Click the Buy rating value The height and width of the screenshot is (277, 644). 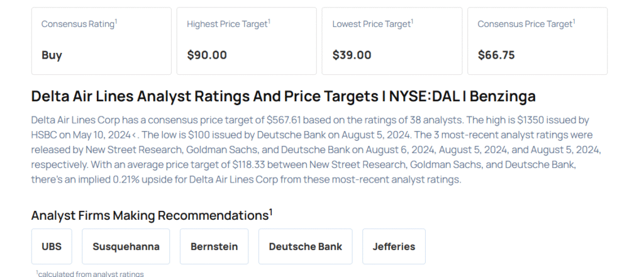point(52,55)
